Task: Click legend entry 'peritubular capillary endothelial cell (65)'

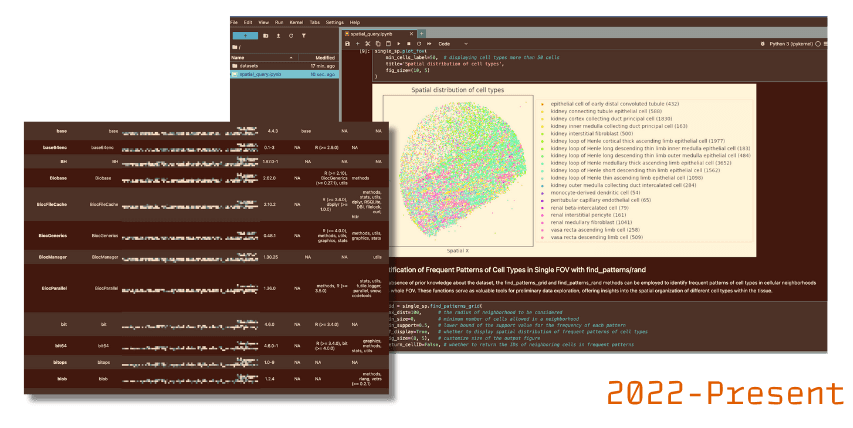Action: pos(601,200)
